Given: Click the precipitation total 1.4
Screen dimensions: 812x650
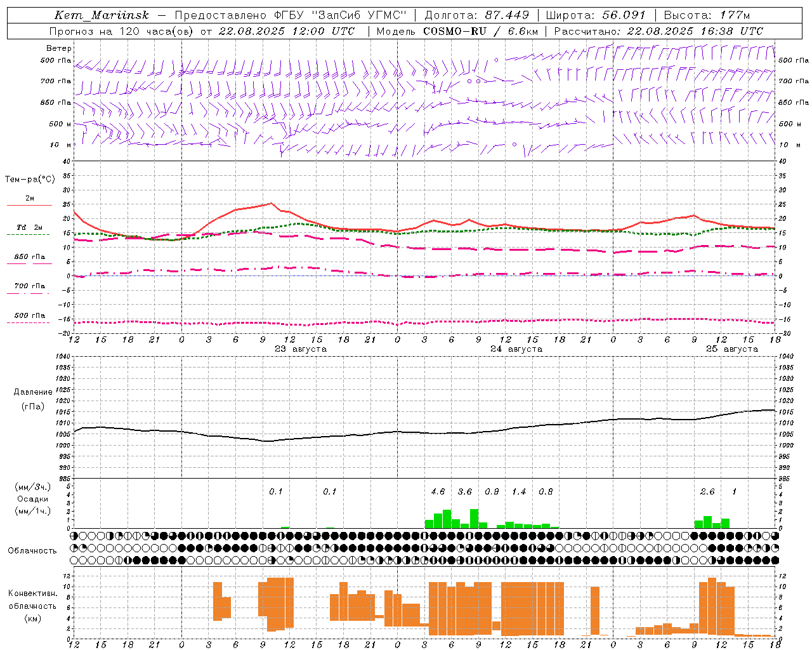Looking at the screenshot, I should [519, 492].
